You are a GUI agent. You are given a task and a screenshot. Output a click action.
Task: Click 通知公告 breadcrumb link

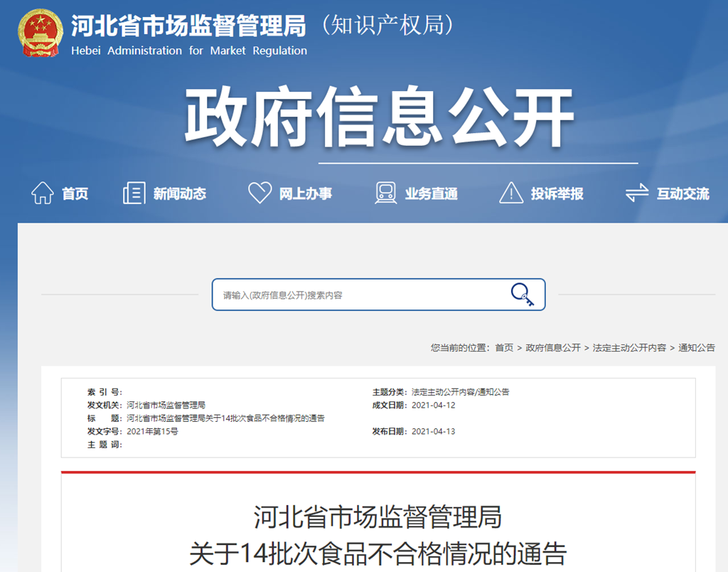697,348
